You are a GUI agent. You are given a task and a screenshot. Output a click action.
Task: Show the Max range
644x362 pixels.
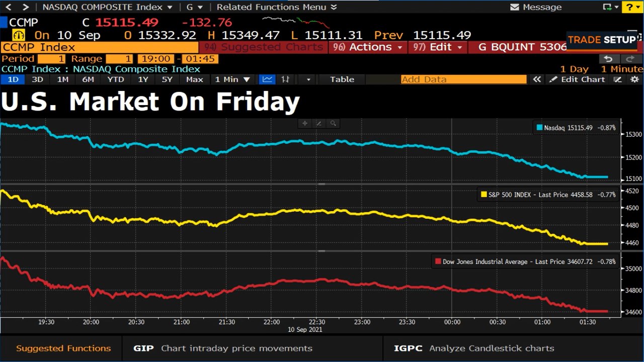[x=194, y=79]
